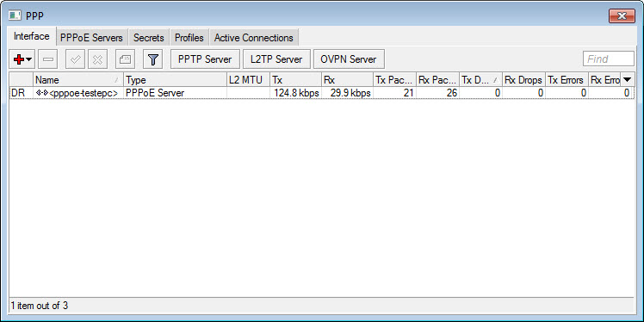Sort by the Name column header
This screenshot has height=322, width=644.
[x=78, y=80]
